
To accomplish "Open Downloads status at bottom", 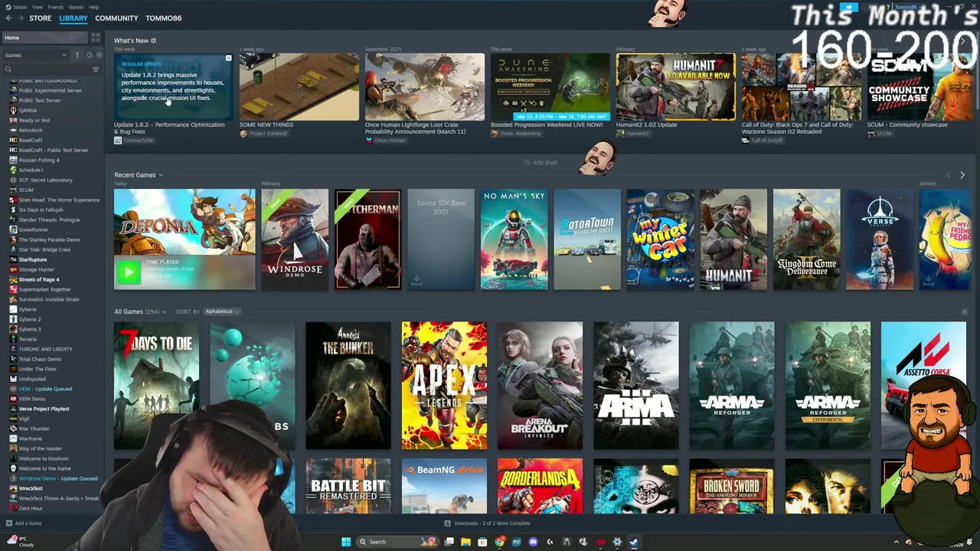I will 487,523.
